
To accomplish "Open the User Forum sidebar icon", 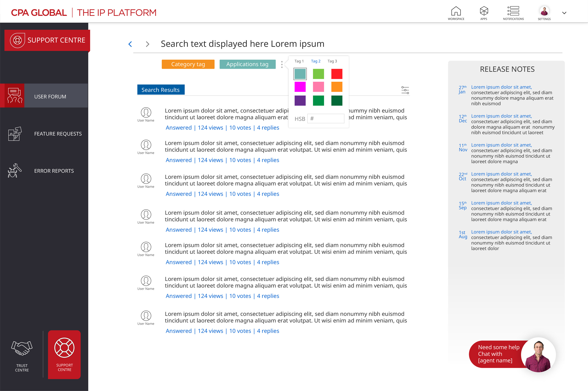I will coord(15,96).
